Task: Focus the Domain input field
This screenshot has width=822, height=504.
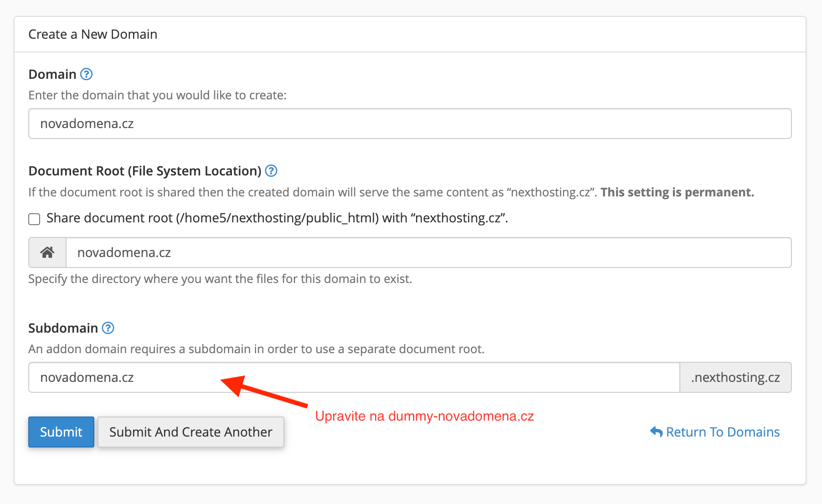Action: click(410, 123)
